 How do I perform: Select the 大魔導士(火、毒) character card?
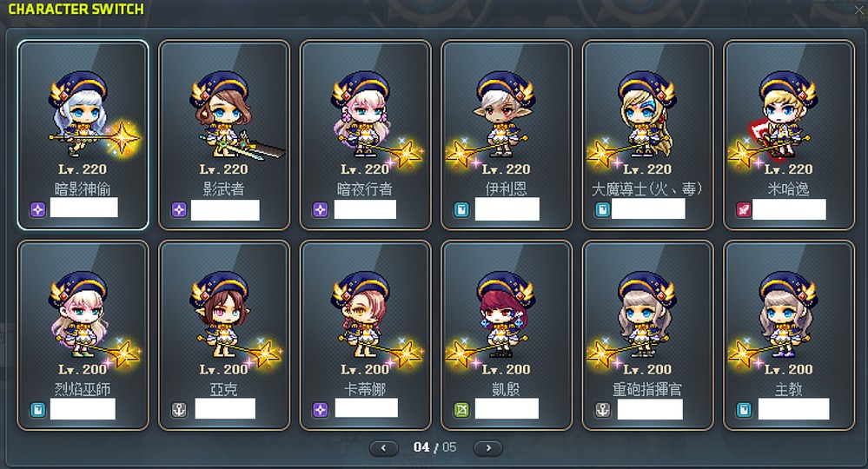coord(647,135)
